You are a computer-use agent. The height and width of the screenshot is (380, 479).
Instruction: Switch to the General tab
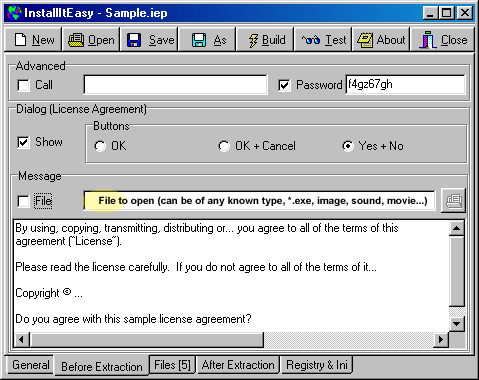(x=30, y=365)
